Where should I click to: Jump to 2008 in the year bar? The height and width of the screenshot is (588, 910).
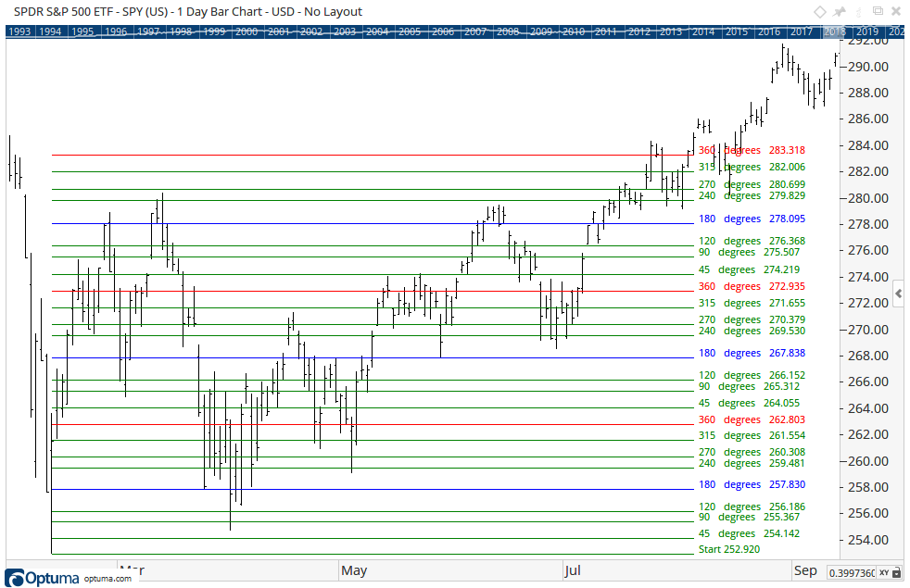[x=508, y=31]
